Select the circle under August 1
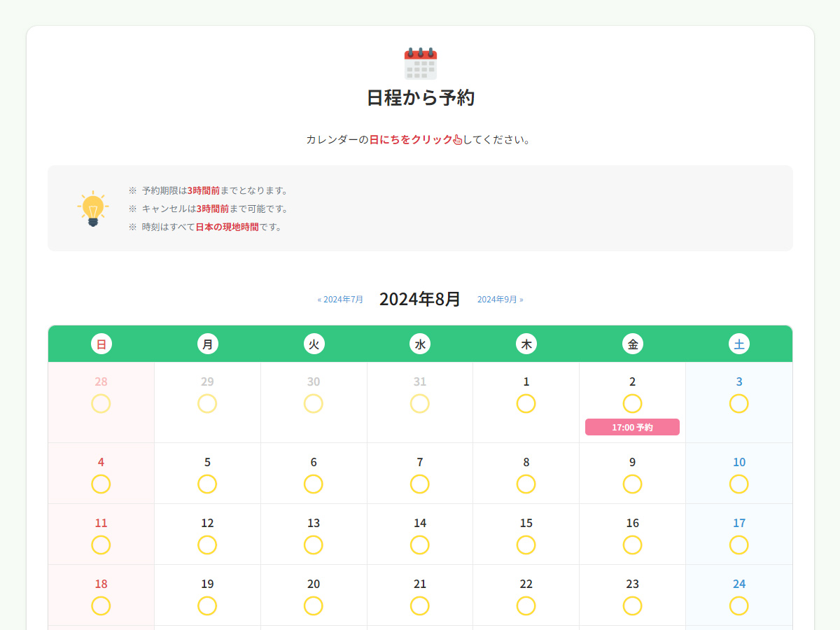 point(526,404)
